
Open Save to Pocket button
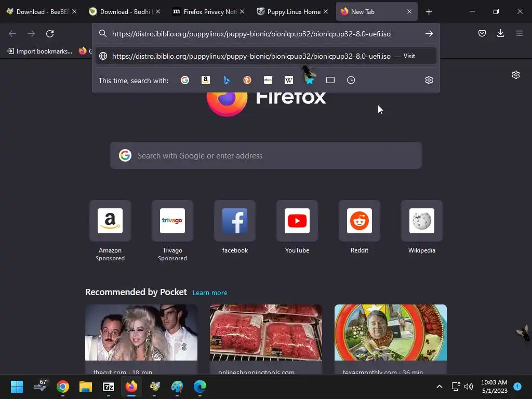click(x=482, y=33)
